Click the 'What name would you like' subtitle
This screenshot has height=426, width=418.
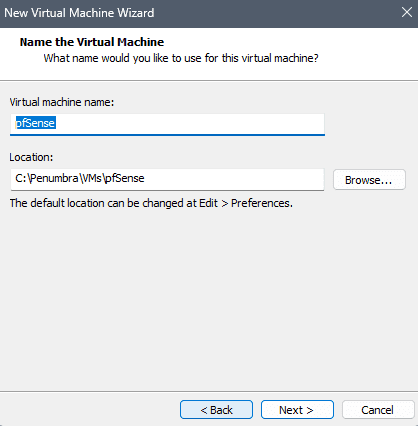(181, 58)
